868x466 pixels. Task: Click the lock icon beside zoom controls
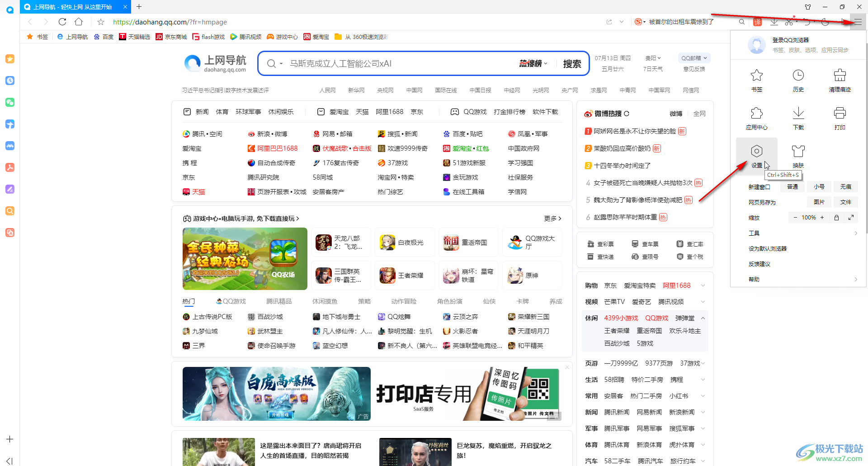click(836, 218)
